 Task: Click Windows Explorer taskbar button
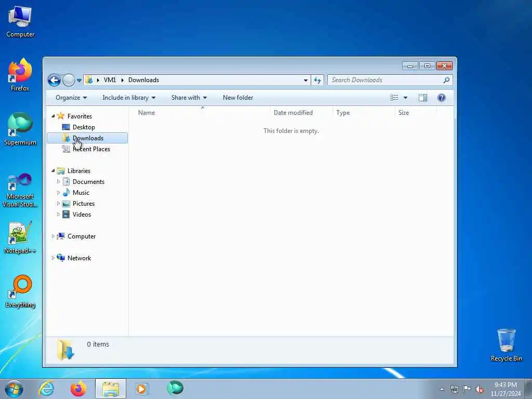(111, 389)
